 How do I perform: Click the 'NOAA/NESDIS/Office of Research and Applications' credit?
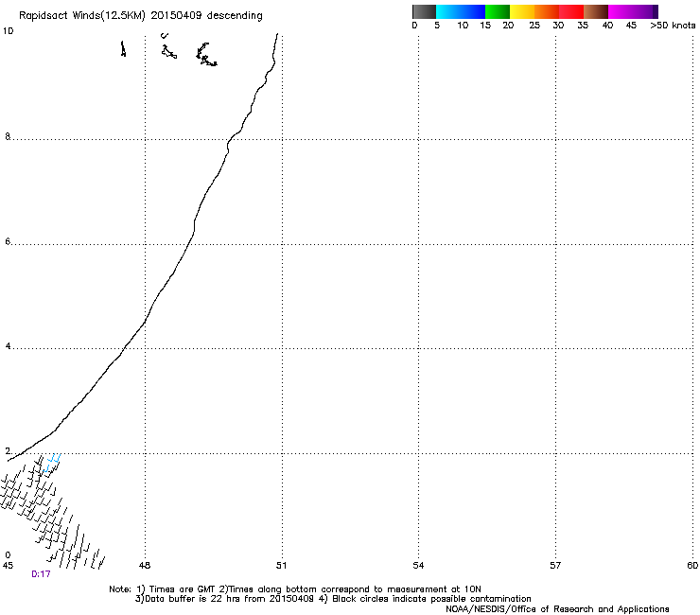coord(557,609)
